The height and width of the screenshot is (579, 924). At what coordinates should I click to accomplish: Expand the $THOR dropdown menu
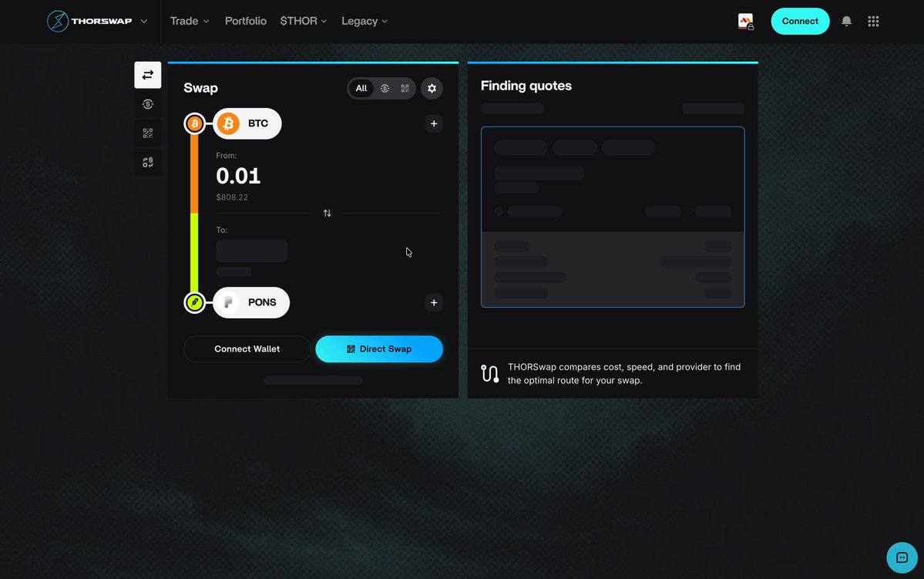coord(304,22)
